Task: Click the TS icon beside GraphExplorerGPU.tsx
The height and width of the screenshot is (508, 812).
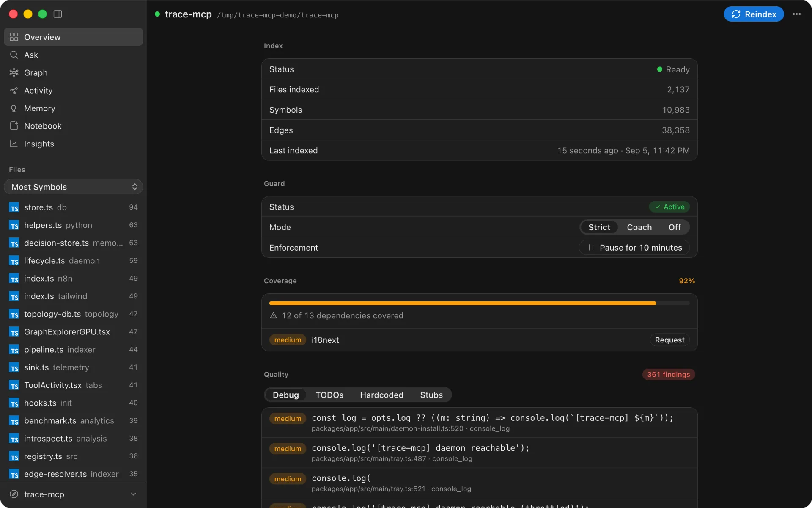Action: (x=14, y=332)
